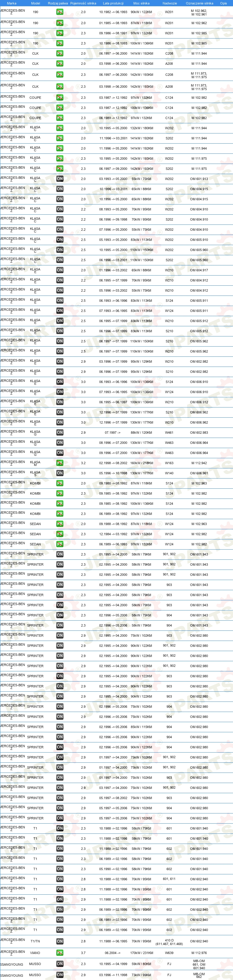Select body cell W639

click(169, 953)
